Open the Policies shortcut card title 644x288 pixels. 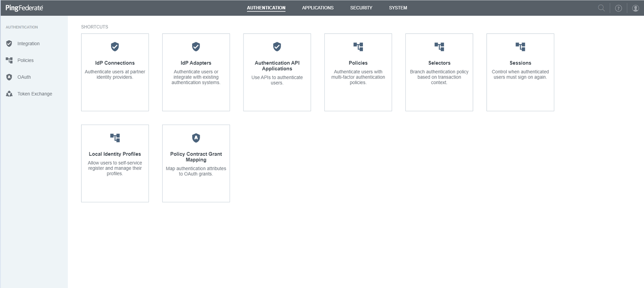pos(358,63)
